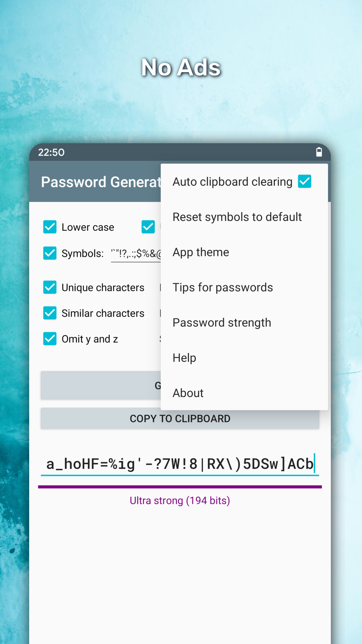Select Reset symbols to default
Image resolution: width=362 pixels, height=644 pixels.
click(x=237, y=217)
